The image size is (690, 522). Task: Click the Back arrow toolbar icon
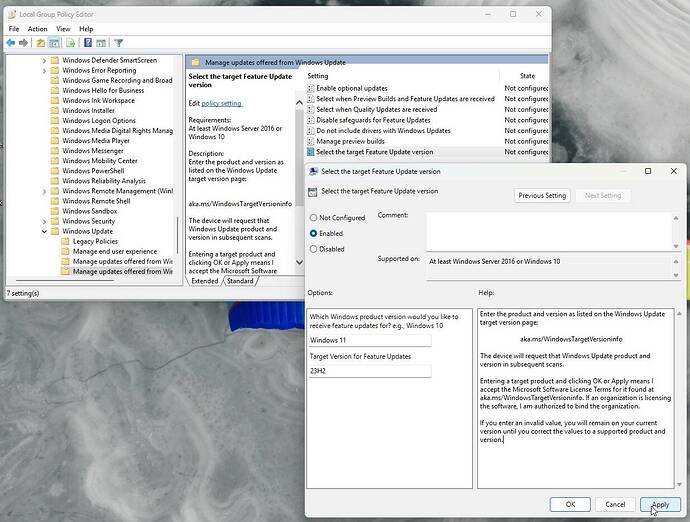click(x=11, y=43)
